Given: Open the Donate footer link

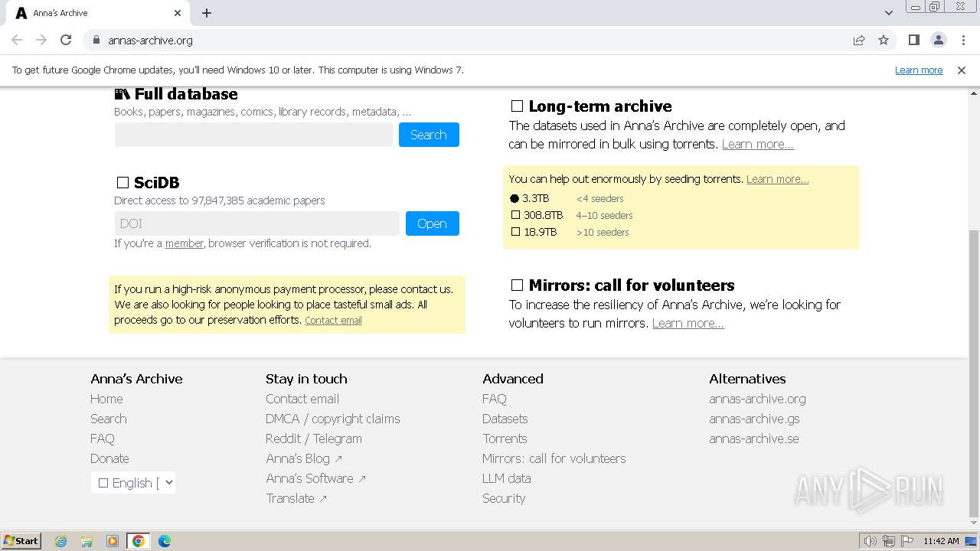Looking at the screenshot, I should click(109, 458).
